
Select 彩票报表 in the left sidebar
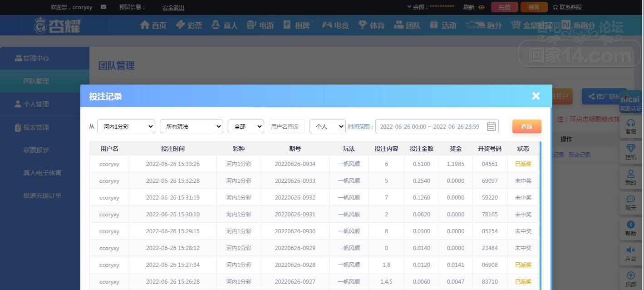pyautogui.click(x=36, y=150)
